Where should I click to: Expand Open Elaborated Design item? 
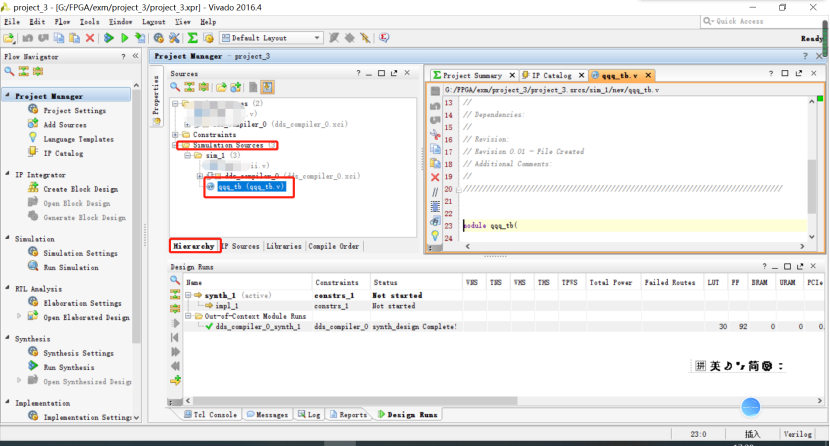19,317
